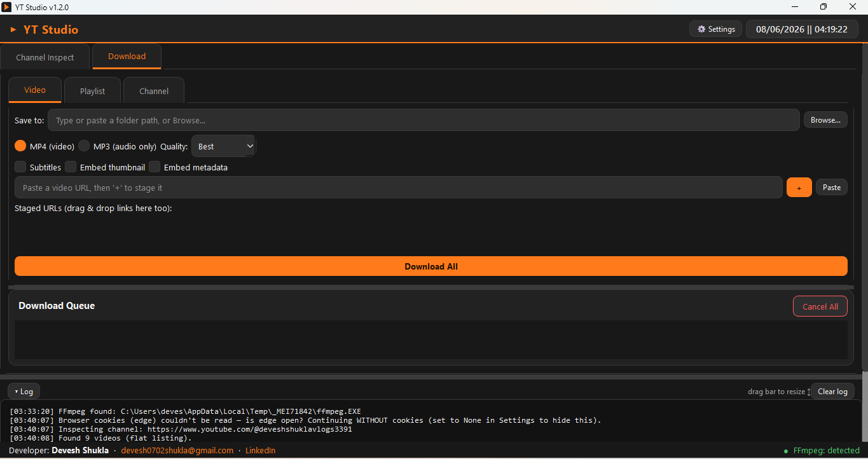Viewport: 868px width, 459px height.
Task: Collapse the Log panel toggle
Action: pos(24,392)
